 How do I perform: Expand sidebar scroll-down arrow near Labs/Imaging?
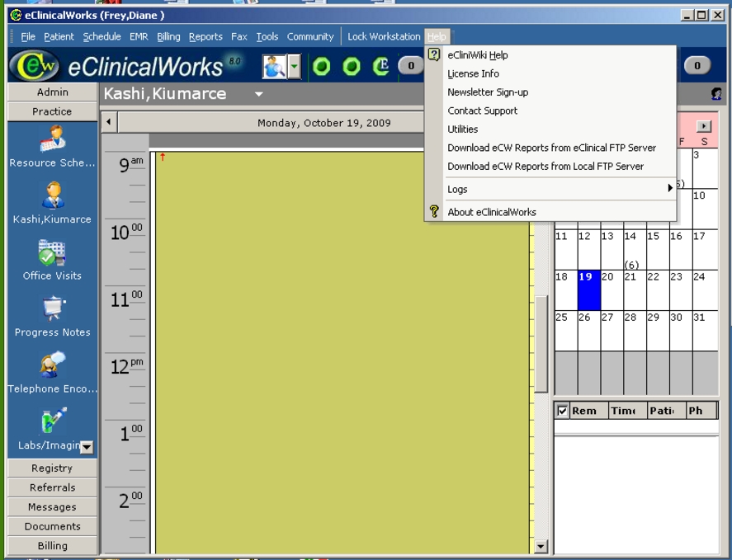point(87,448)
